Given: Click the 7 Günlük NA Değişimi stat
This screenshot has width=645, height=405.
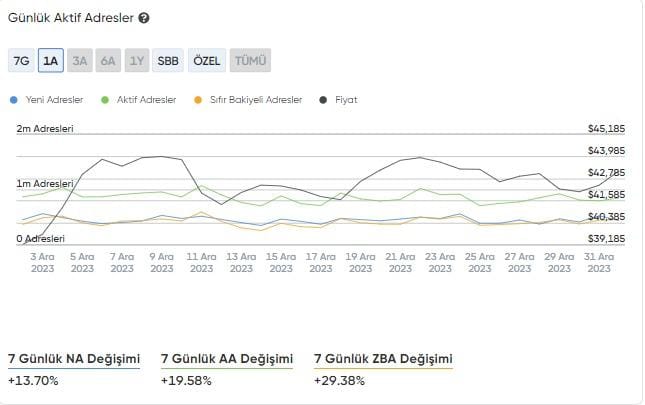Looking at the screenshot, I should [73, 359].
